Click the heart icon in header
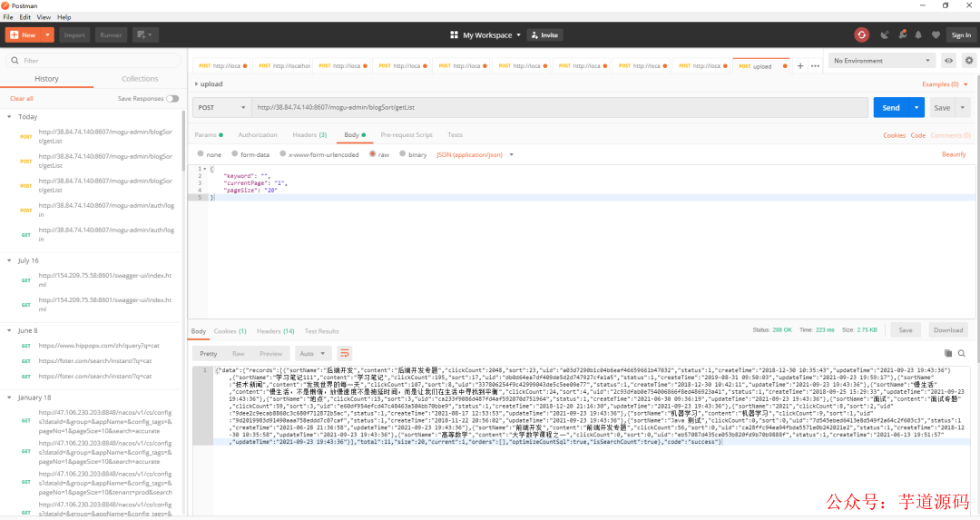The image size is (980, 520). pyautogui.click(x=936, y=35)
